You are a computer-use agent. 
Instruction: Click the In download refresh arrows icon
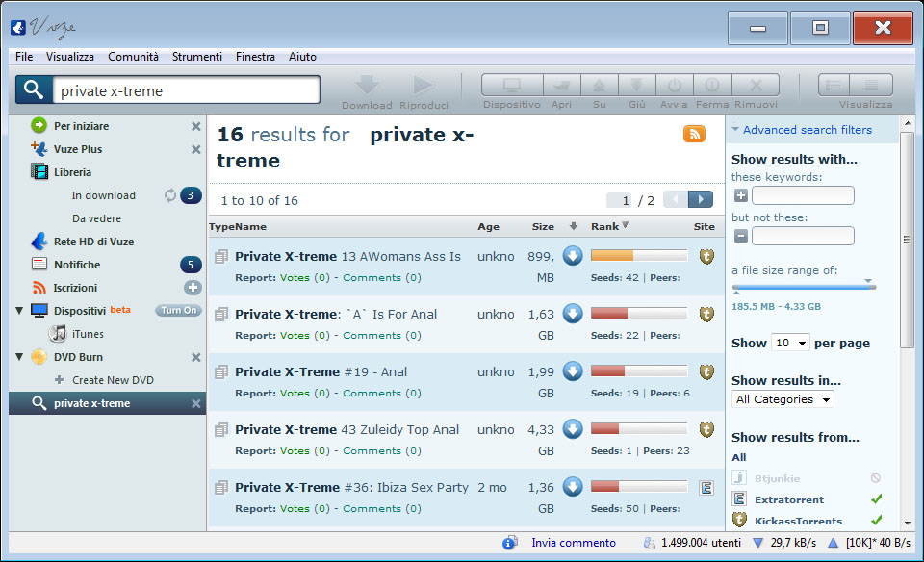coord(170,195)
